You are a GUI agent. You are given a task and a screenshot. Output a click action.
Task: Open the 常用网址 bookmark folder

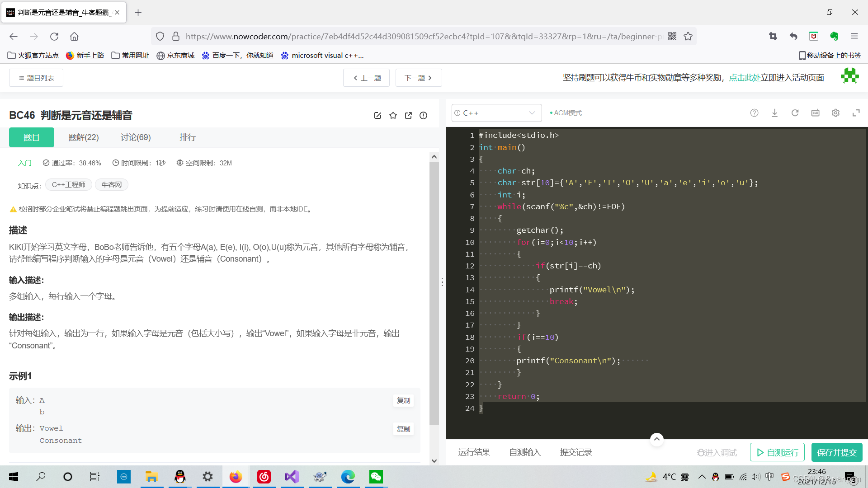point(130,55)
